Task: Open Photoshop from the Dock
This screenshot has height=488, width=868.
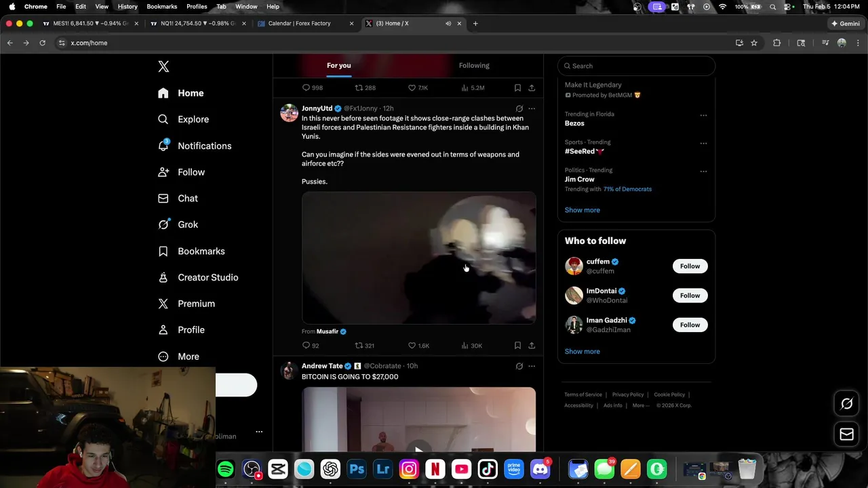Action: 357,469
